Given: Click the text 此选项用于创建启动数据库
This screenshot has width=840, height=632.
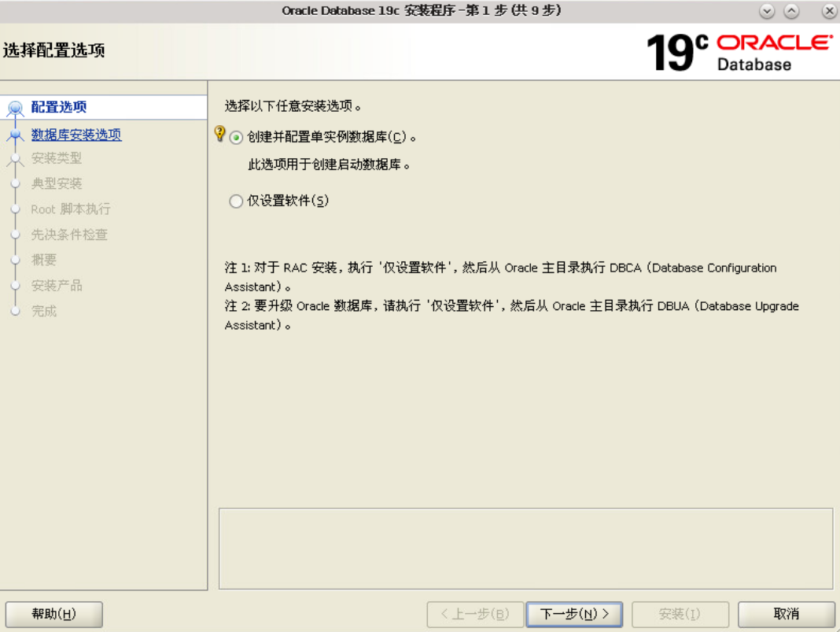Looking at the screenshot, I should (x=329, y=164).
